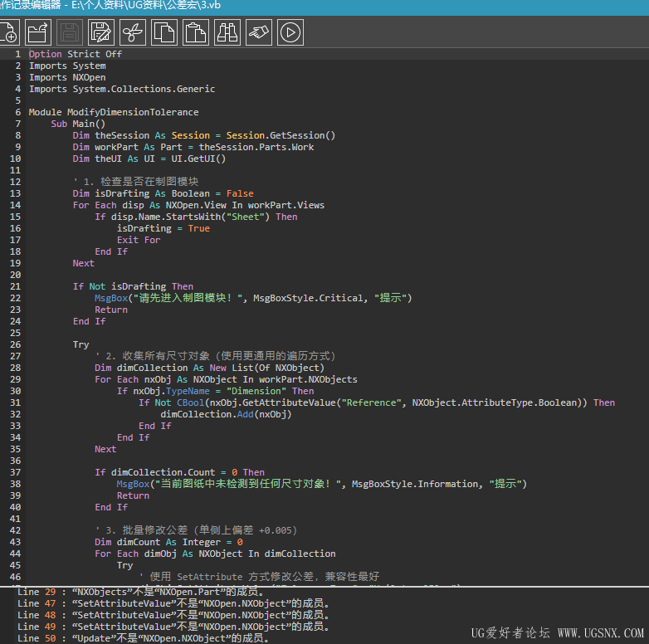Click "Module ModifyDimensionTolerance" declaration line
The width and height of the screenshot is (649, 644).
click(114, 112)
